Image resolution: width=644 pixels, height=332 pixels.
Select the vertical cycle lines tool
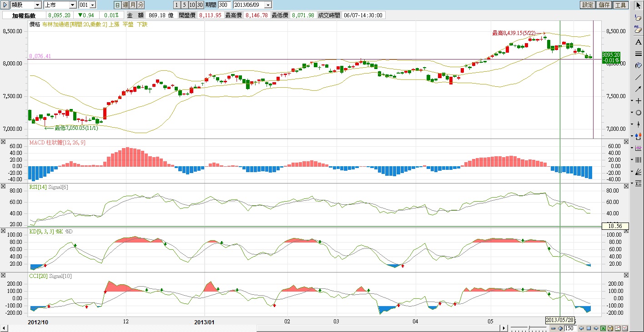pyautogui.click(x=639, y=159)
